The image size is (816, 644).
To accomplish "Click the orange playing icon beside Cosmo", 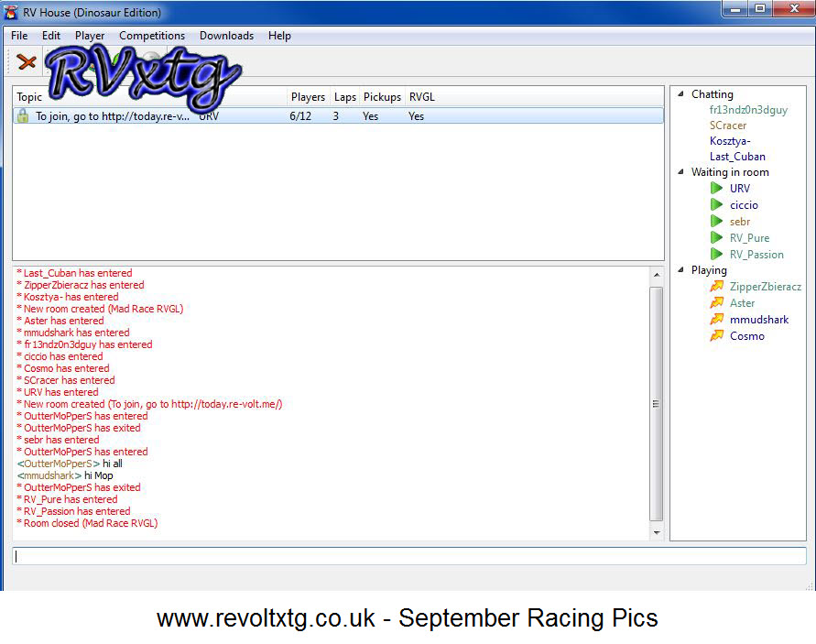I will click(x=717, y=336).
